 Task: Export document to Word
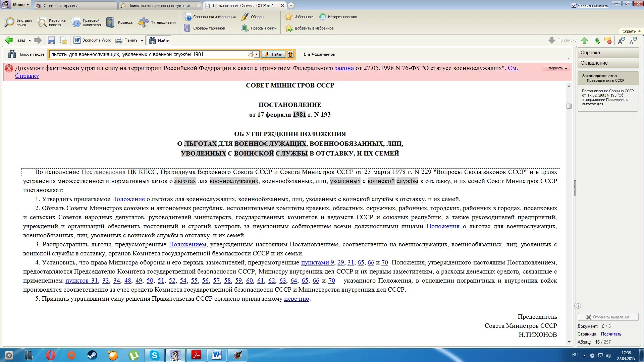click(x=93, y=40)
